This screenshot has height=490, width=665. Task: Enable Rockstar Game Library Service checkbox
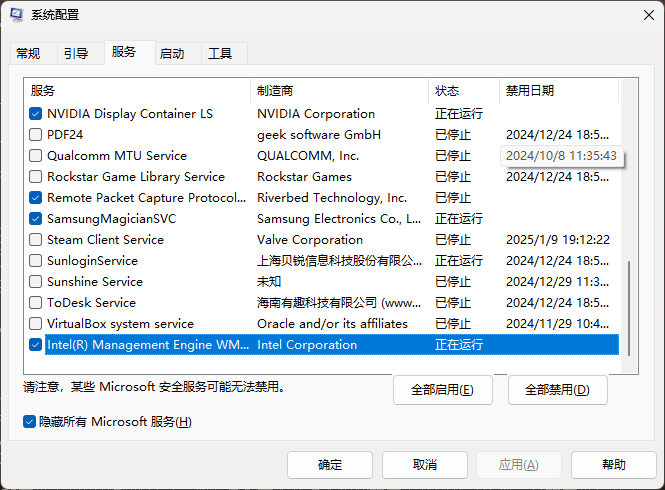[36, 176]
